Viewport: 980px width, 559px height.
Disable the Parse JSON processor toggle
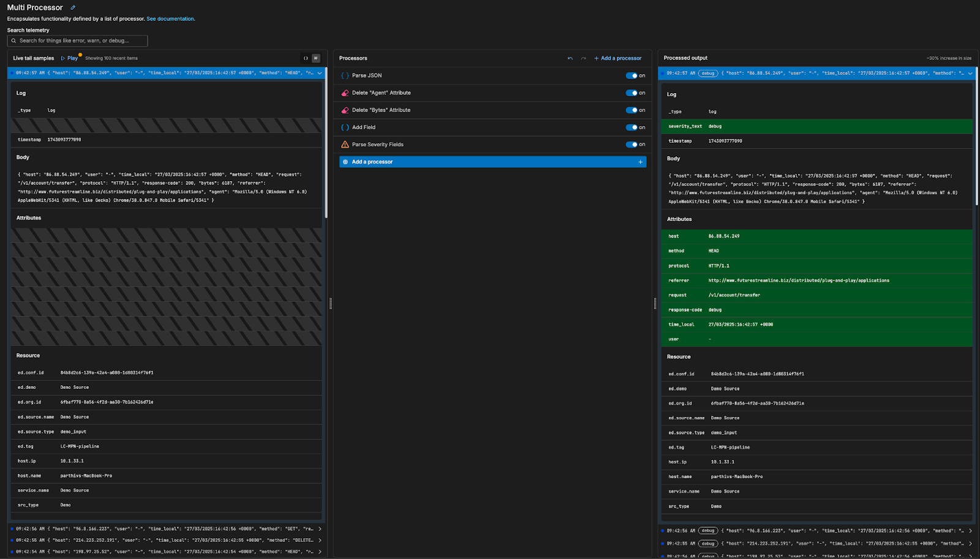click(631, 76)
